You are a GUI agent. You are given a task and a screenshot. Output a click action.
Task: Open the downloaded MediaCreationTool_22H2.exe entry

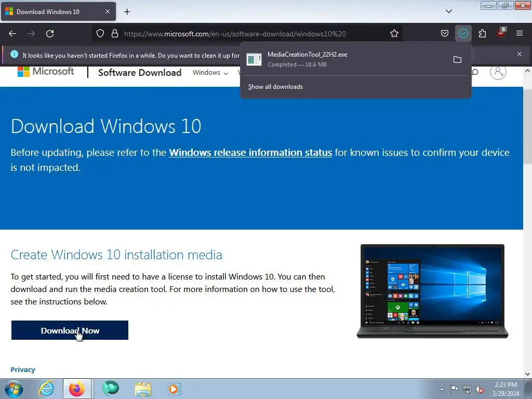(347, 59)
